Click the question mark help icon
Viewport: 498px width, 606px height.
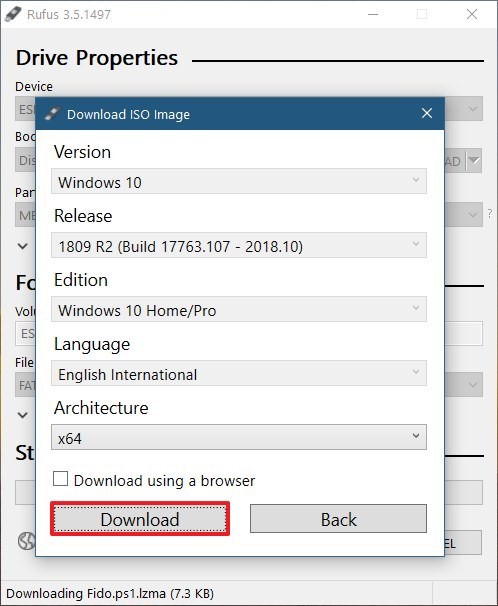[x=490, y=213]
